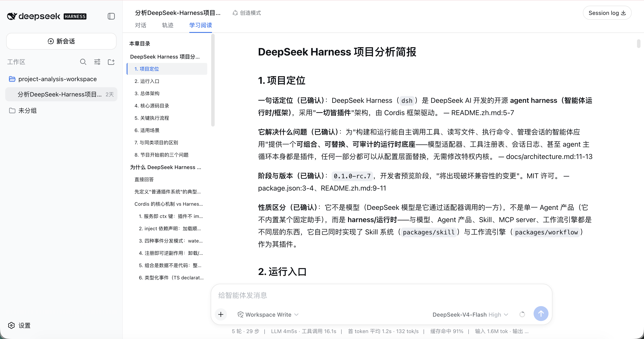Download Session log
Screen dimensions: 644x339
click(607, 13)
